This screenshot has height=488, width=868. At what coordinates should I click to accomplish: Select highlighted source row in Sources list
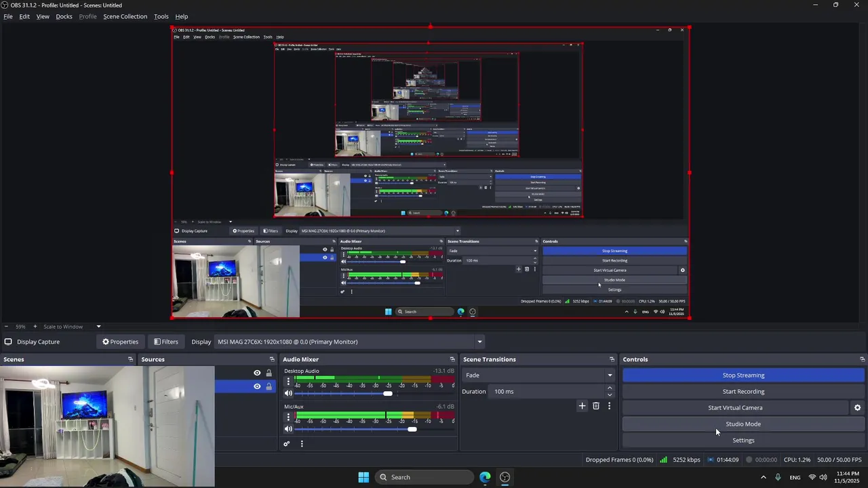click(x=245, y=386)
